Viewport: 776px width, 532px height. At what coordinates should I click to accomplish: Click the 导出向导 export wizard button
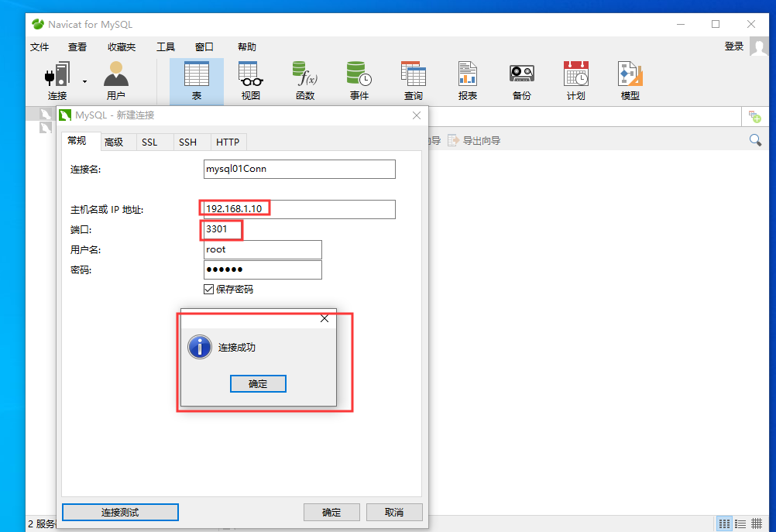(x=474, y=140)
